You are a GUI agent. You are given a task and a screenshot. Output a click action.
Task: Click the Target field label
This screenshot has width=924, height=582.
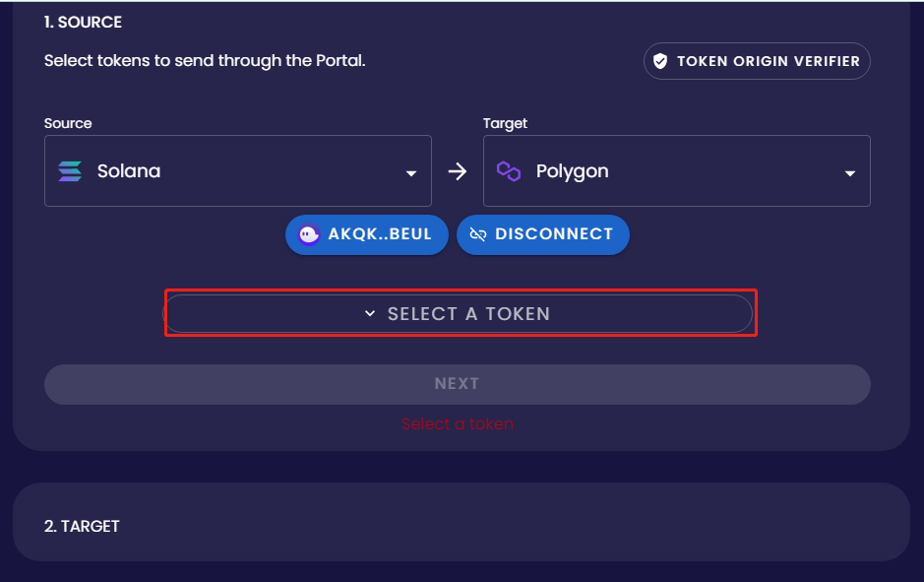[505, 123]
